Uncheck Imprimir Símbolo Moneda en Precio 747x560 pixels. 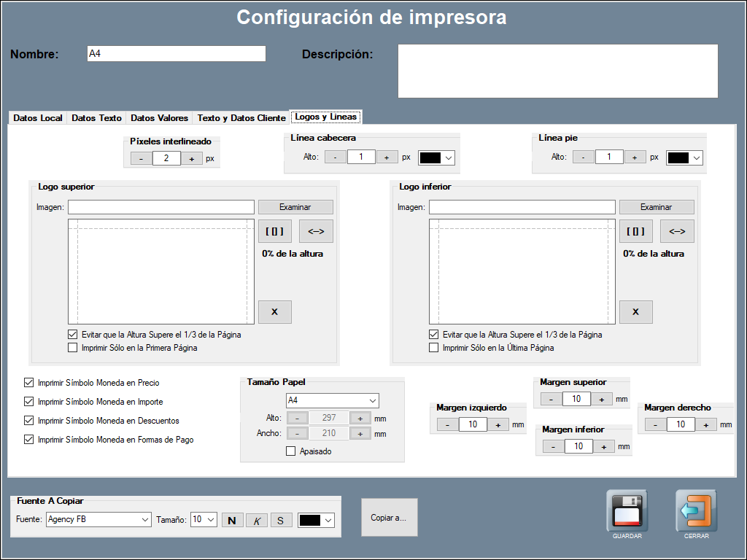tap(29, 382)
